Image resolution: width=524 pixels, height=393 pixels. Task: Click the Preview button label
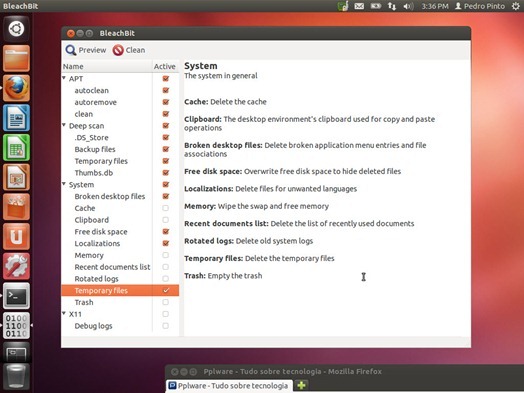click(92, 50)
